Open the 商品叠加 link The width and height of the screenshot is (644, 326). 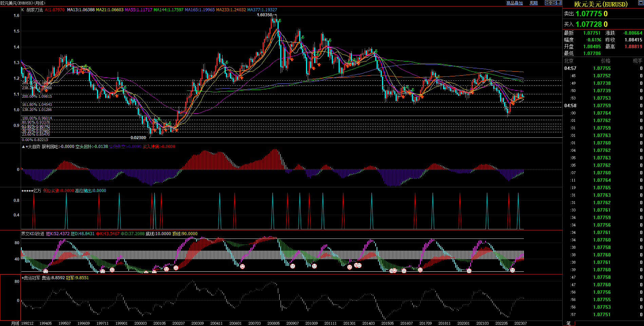coord(514,3)
